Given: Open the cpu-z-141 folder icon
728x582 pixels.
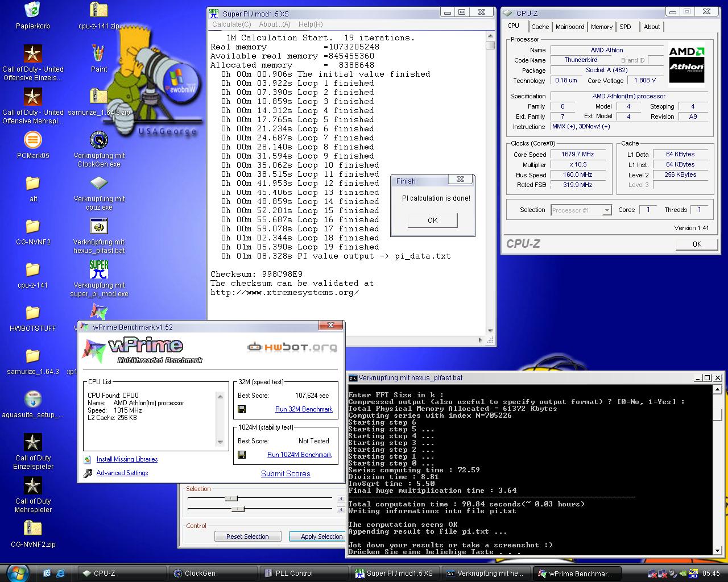Looking at the screenshot, I should pyautogui.click(x=33, y=269).
